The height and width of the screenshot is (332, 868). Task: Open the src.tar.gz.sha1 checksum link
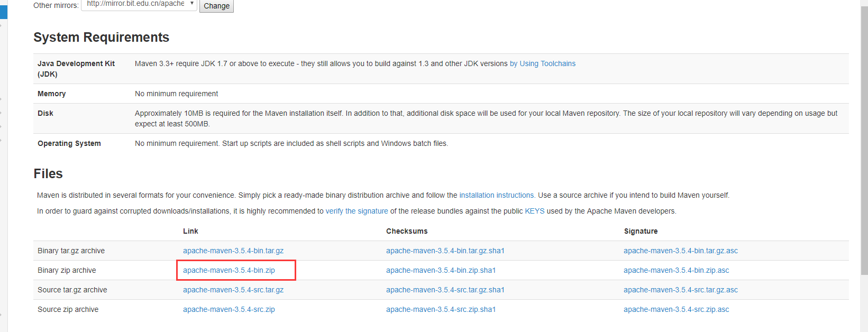[x=445, y=290]
